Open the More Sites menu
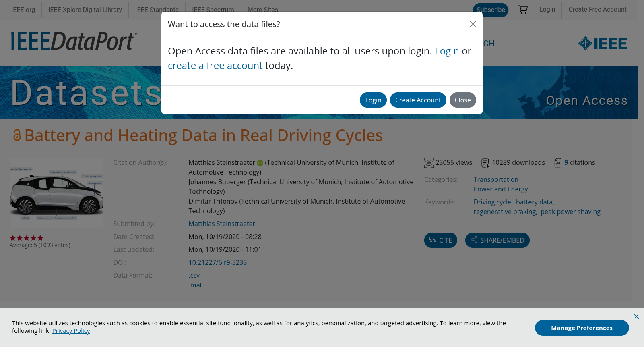 tap(263, 10)
